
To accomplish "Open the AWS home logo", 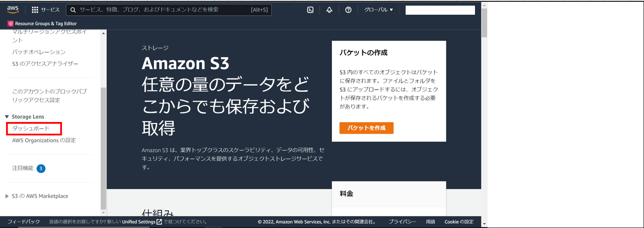I will pyautogui.click(x=13, y=10).
